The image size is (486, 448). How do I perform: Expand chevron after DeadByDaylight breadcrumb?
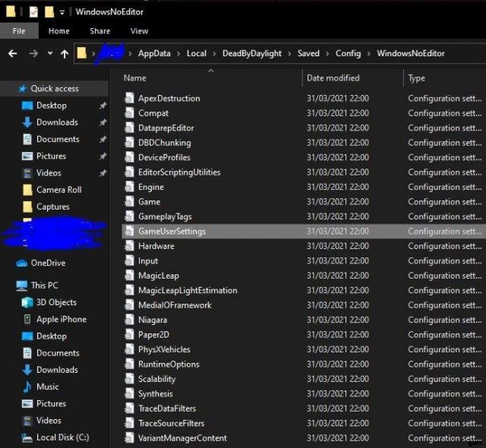click(x=289, y=54)
